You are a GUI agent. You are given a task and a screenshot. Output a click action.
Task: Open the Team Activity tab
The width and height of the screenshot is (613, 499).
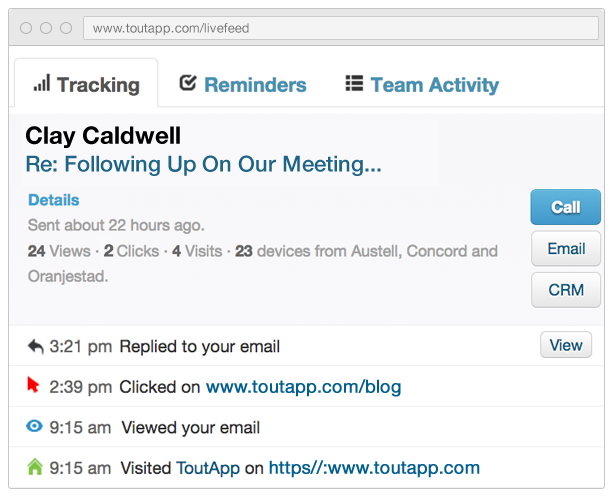point(422,84)
